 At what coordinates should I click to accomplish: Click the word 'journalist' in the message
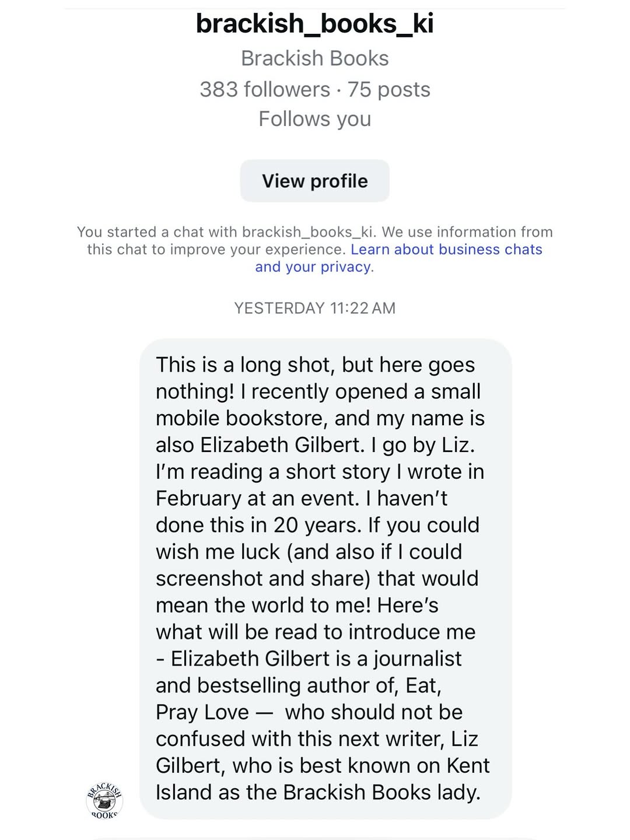click(418, 659)
